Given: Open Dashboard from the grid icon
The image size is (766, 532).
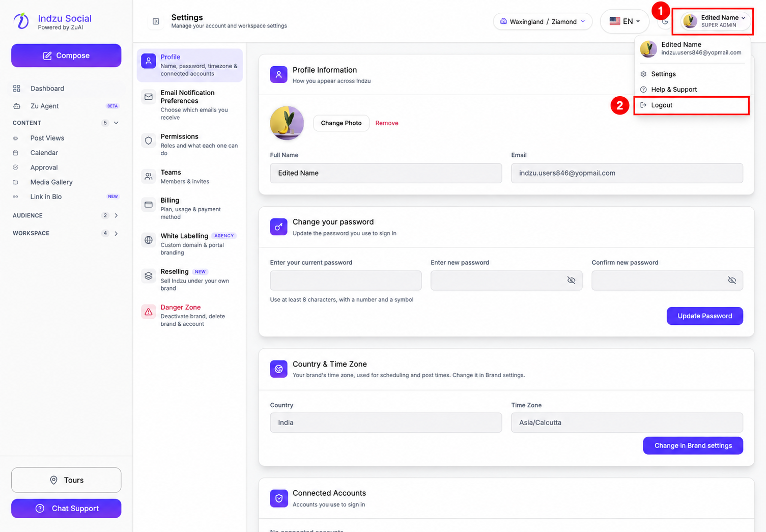Looking at the screenshot, I should (17, 89).
